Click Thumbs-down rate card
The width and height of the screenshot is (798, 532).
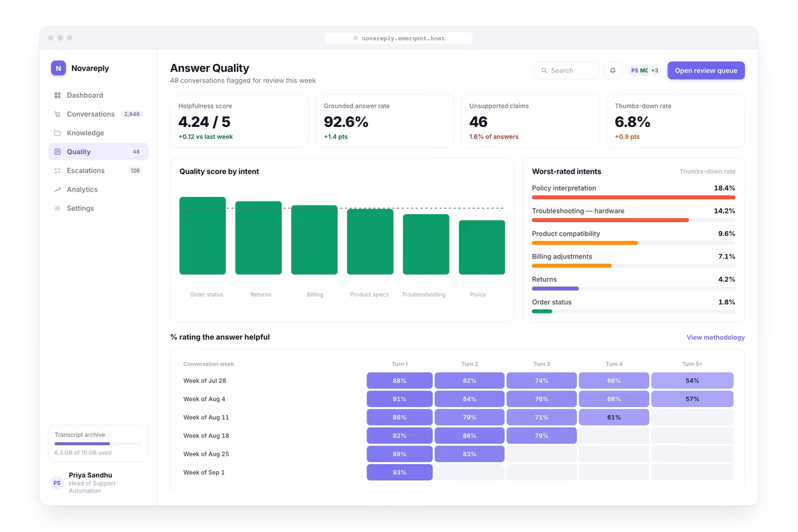(676, 121)
